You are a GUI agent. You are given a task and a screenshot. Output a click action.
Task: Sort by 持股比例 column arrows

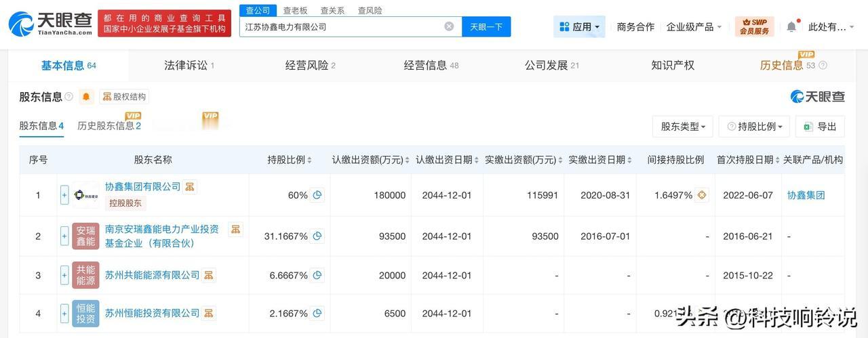click(x=309, y=160)
